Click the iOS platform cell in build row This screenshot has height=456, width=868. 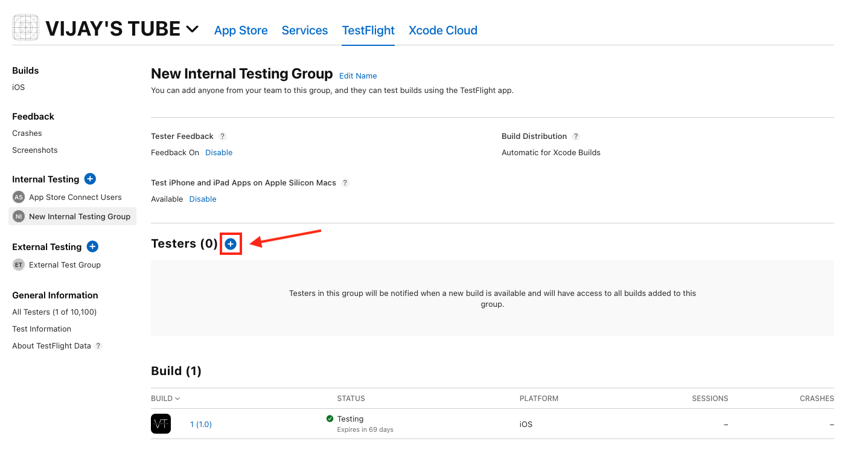coord(526,424)
